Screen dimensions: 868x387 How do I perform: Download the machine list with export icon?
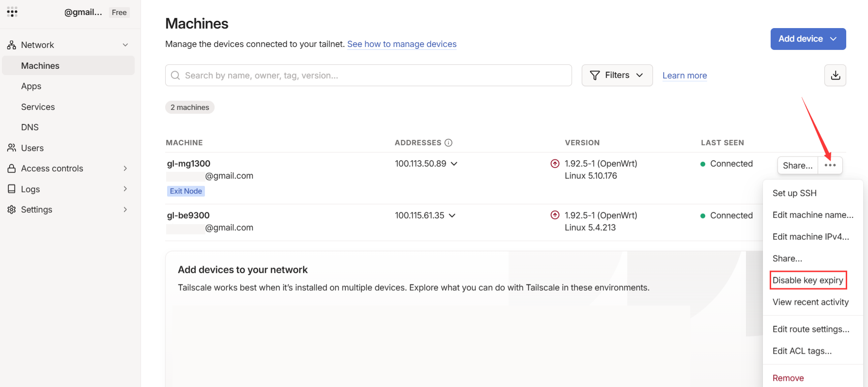836,75
